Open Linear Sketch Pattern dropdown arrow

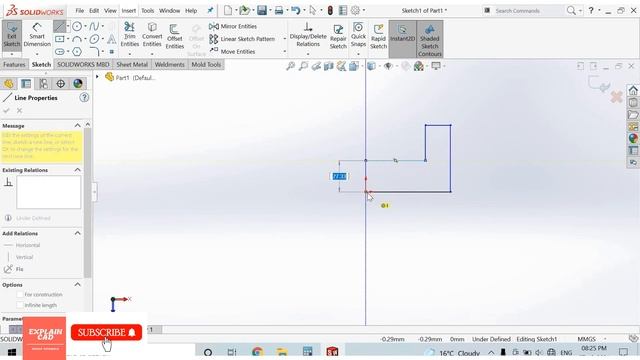coord(284,39)
